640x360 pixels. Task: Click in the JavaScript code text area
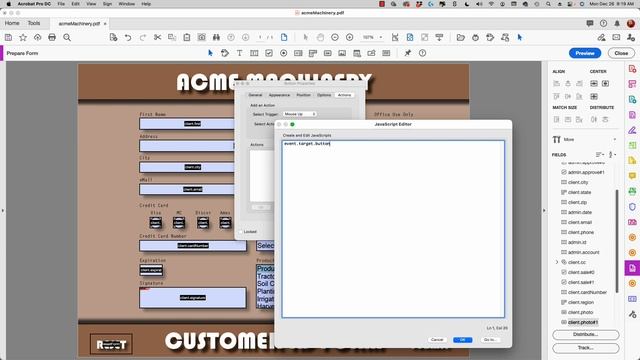click(x=393, y=229)
